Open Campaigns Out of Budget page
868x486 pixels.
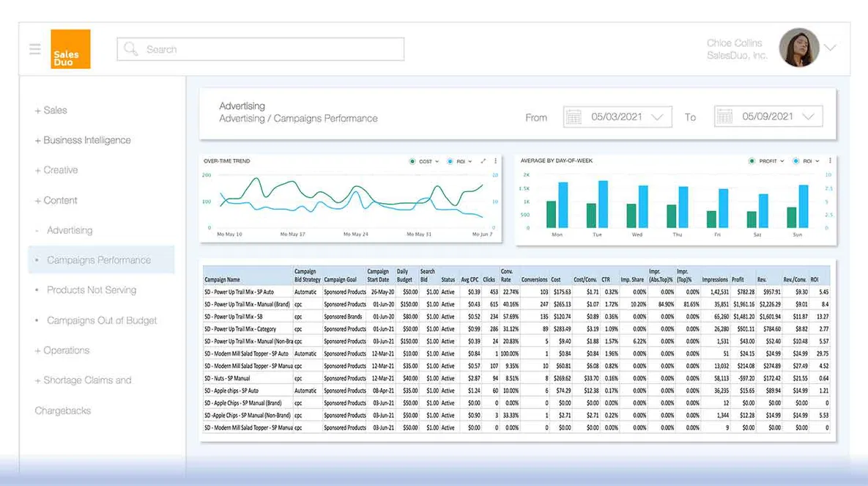click(x=102, y=320)
